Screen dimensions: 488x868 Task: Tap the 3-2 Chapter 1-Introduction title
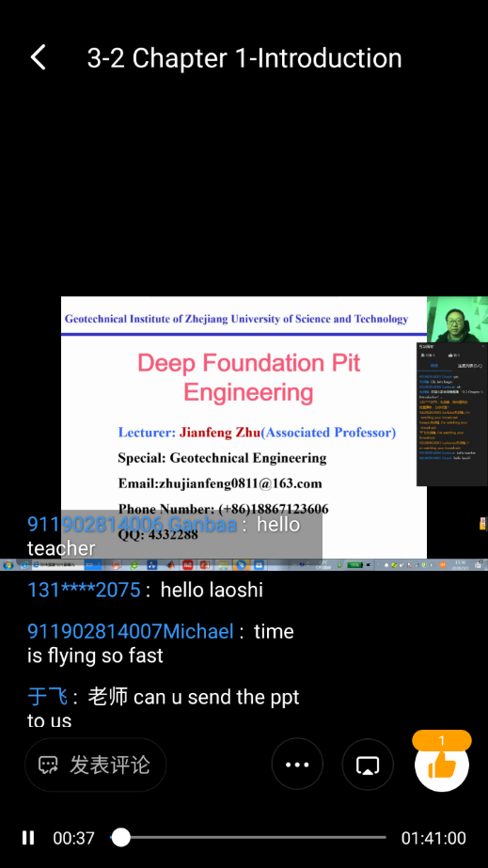click(x=244, y=58)
